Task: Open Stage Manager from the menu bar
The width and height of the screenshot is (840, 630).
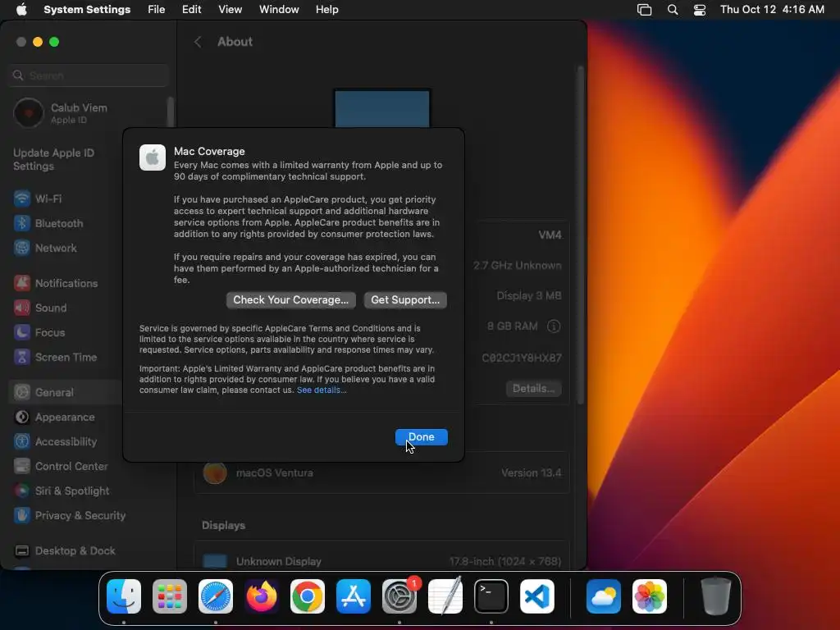Action: (645, 10)
